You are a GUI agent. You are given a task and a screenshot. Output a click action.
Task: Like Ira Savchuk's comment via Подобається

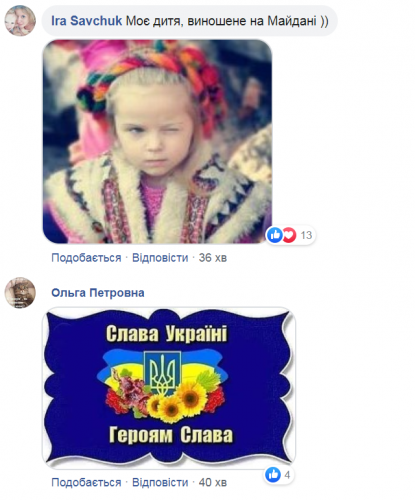86,258
